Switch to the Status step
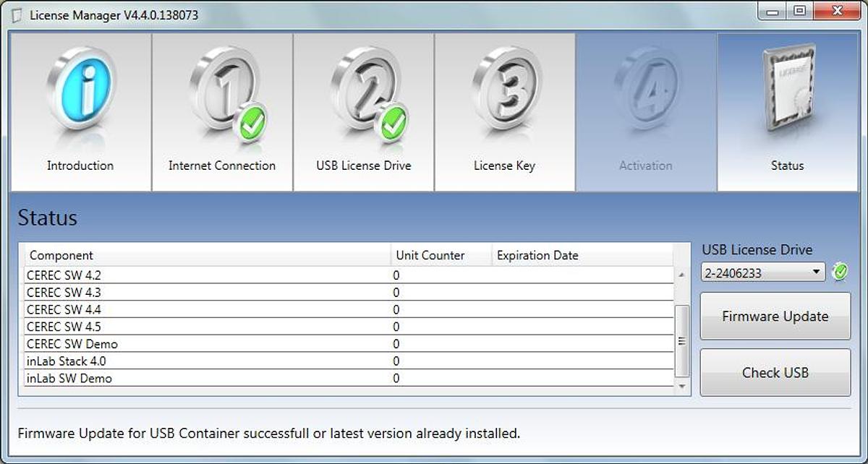868x464 pixels. (x=788, y=112)
